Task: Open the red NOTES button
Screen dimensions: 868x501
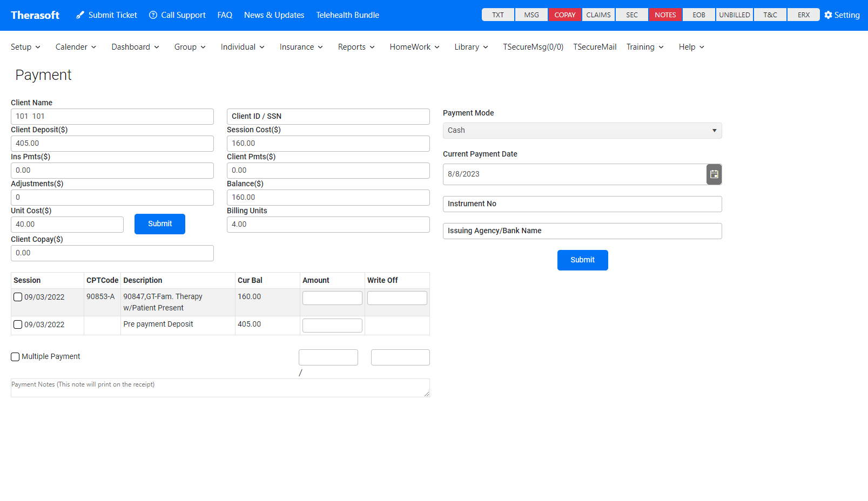Action: coord(665,15)
